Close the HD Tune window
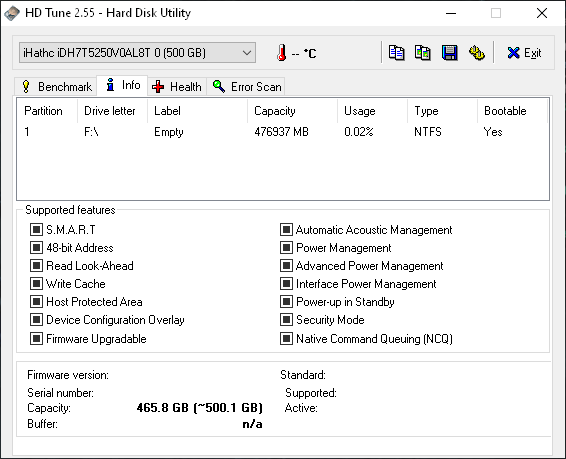 [542, 13]
